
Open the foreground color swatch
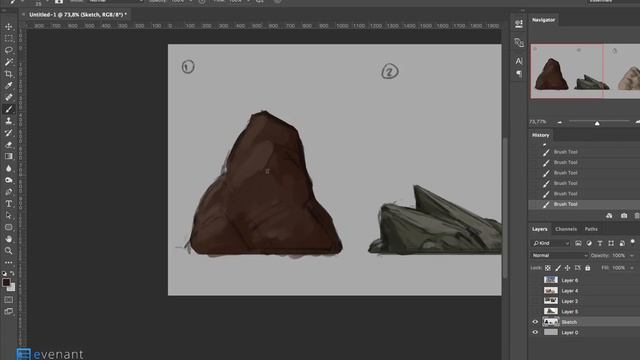pos(6,282)
